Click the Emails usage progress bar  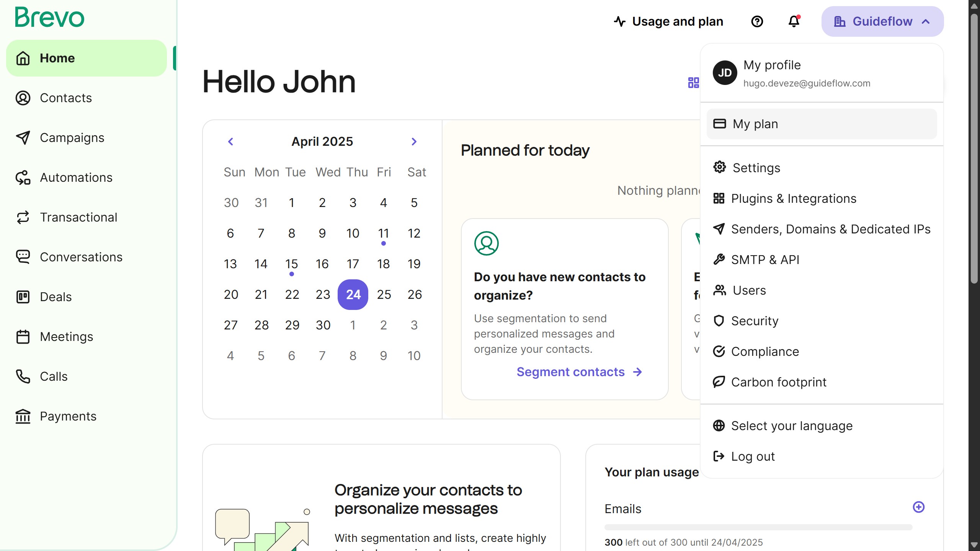click(x=758, y=527)
